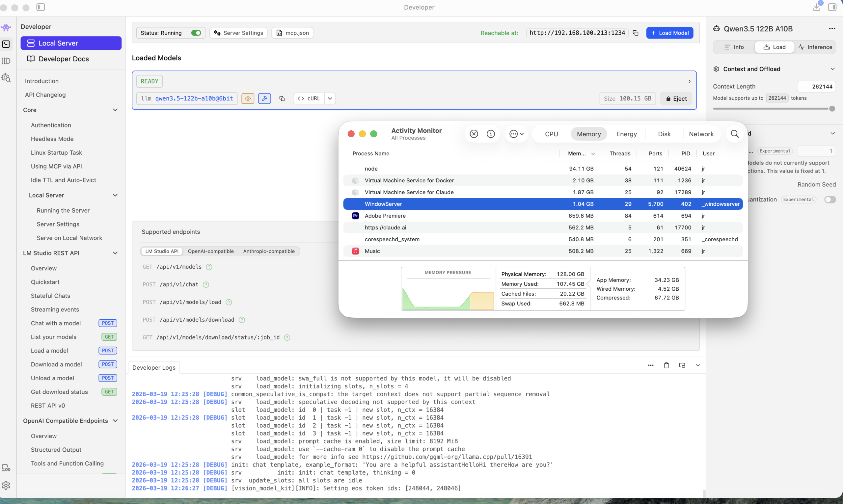Toggle the right sidebar panel icon
Viewport: 843px width, 504px height.
point(832,7)
